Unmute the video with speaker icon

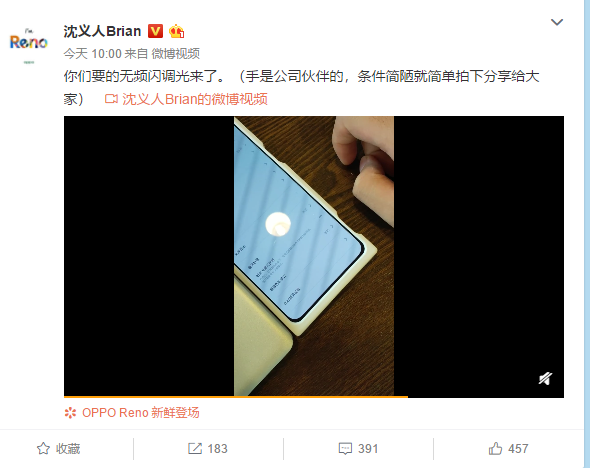pyautogui.click(x=545, y=378)
